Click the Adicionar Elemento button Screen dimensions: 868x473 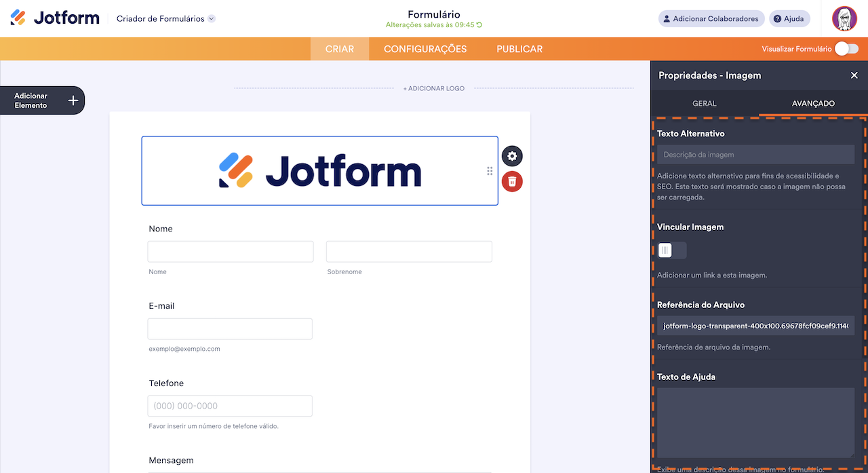[x=42, y=100]
